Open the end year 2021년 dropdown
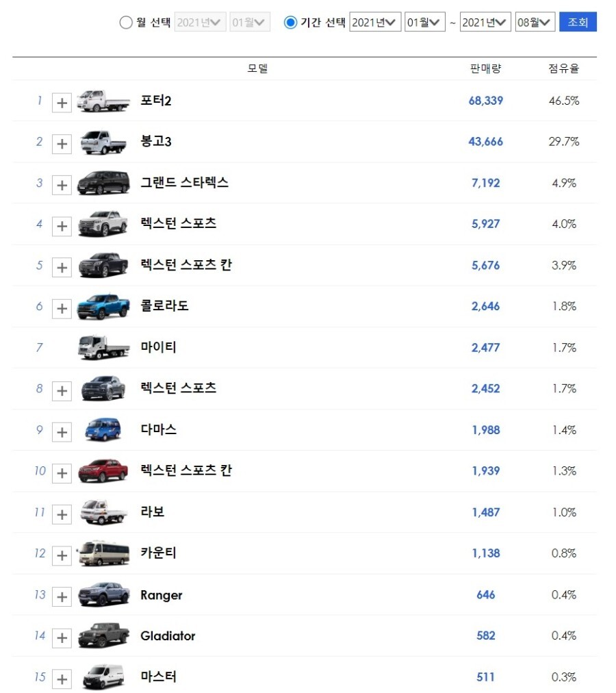 [485, 22]
